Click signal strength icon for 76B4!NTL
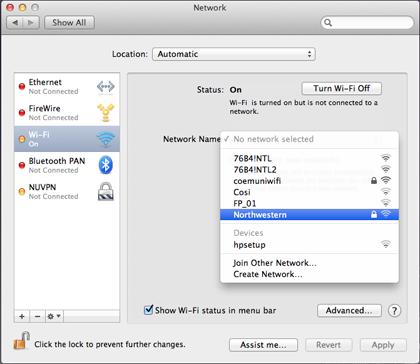The width and height of the screenshot is (420, 364). click(386, 158)
